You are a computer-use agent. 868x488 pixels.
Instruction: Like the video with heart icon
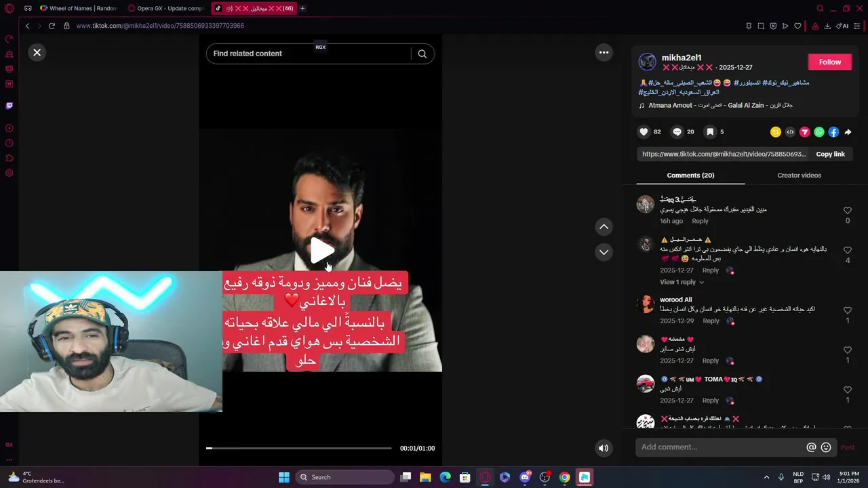(x=644, y=131)
